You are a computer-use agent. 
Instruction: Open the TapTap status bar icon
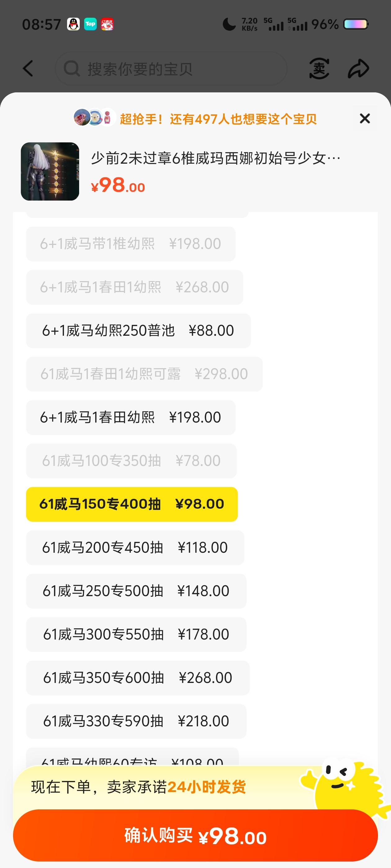pos(90,24)
